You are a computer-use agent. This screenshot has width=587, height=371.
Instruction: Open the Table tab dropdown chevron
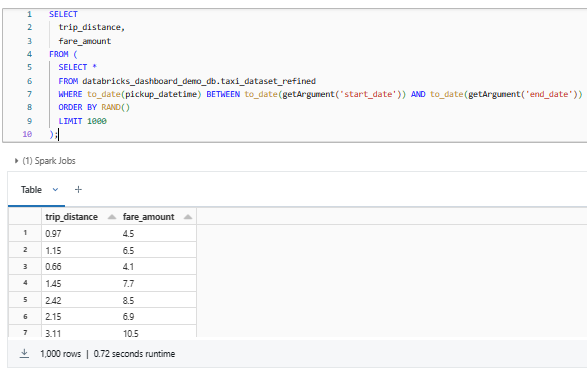point(55,189)
